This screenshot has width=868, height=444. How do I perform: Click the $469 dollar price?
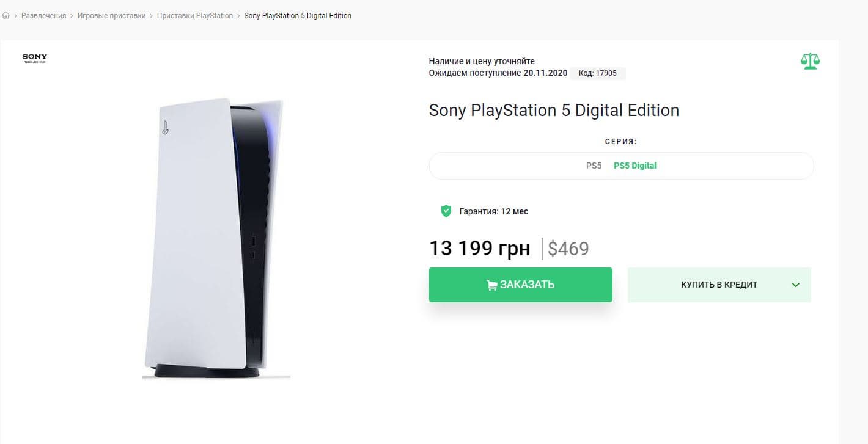(x=568, y=249)
